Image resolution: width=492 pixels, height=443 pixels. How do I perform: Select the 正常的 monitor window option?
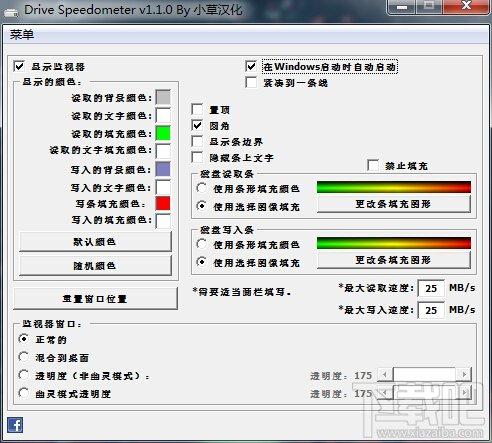[x=24, y=339]
